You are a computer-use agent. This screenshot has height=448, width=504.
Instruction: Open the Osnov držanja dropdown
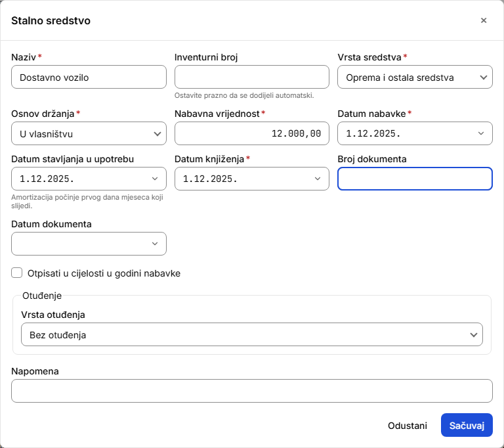pyautogui.click(x=89, y=133)
